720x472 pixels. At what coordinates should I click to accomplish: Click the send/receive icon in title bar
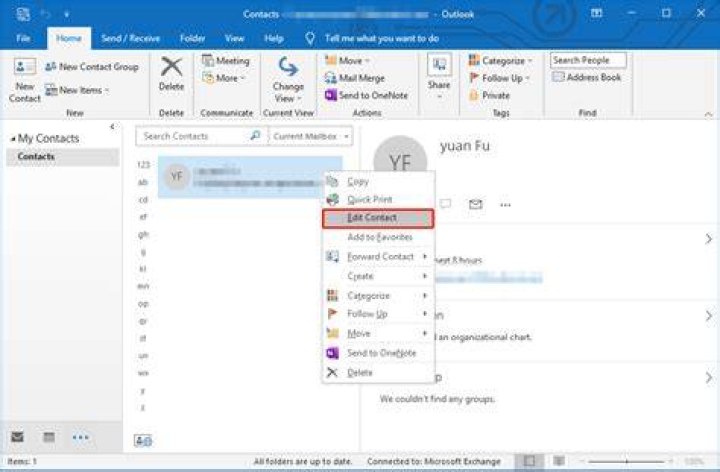[x=22, y=14]
